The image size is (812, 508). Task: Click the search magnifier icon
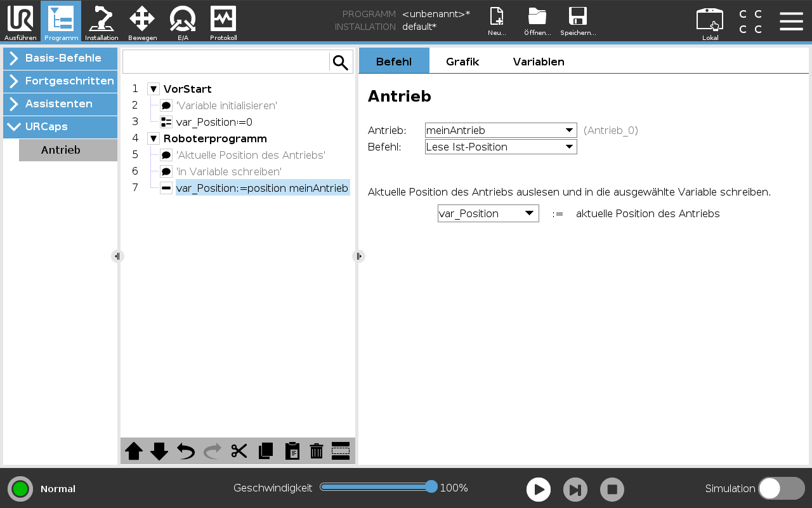[x=341, y=62]
